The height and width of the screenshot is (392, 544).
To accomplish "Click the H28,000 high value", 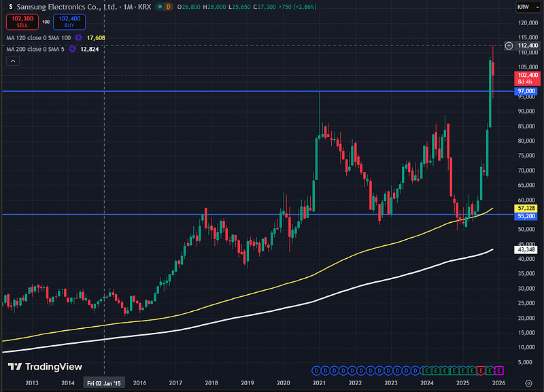I will tap(214, 7).
